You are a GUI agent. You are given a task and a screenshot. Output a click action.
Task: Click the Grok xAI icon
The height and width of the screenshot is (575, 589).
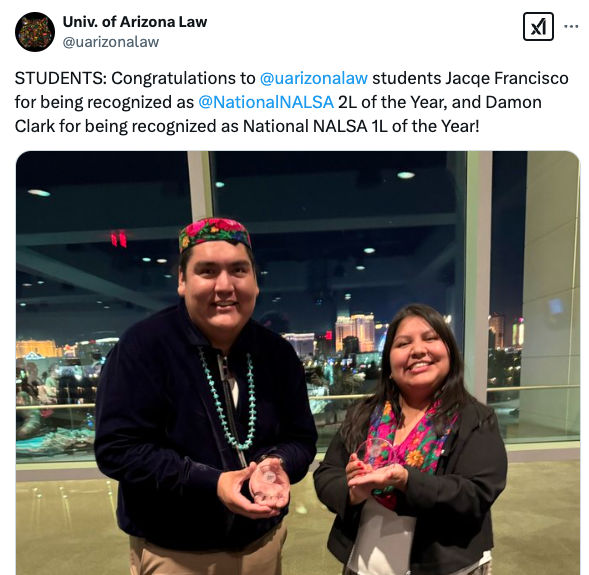(x=538, y=27)
